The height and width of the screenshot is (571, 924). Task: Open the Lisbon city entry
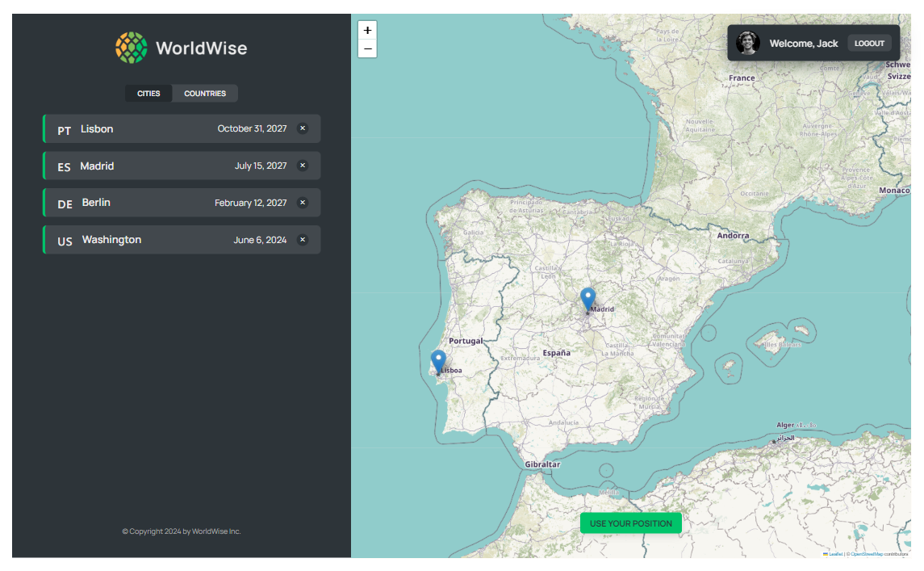point(161,128)
